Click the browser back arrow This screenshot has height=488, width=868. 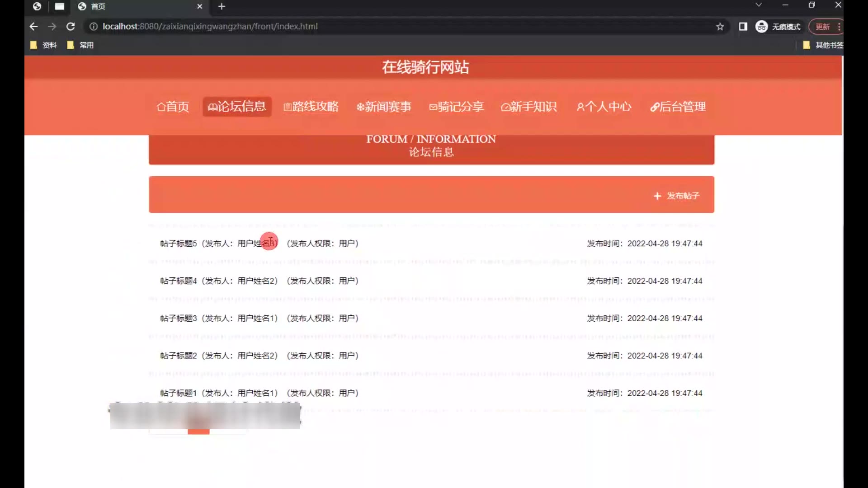tap(33, 27)
